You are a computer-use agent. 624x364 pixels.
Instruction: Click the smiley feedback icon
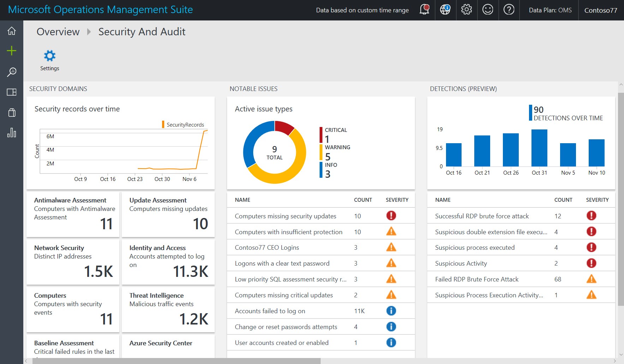point(488,10)
